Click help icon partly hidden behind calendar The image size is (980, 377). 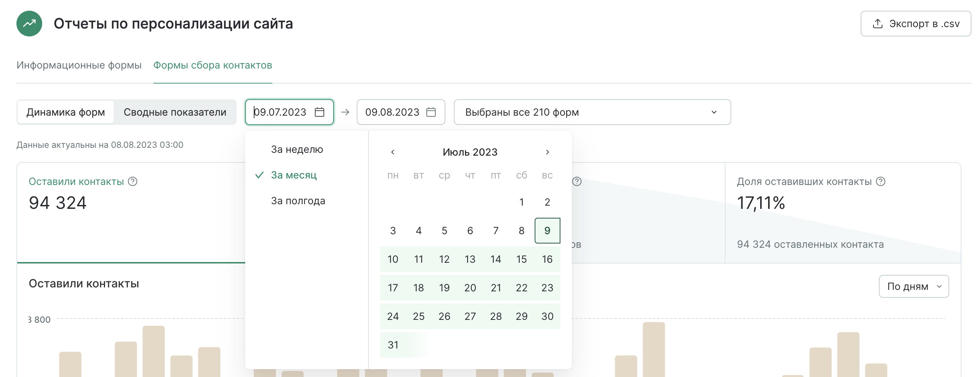(x=577, y=182)
